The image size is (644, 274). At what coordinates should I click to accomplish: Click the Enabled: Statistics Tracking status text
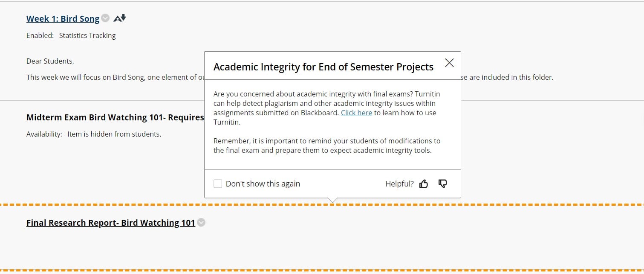tap(71, 35)
